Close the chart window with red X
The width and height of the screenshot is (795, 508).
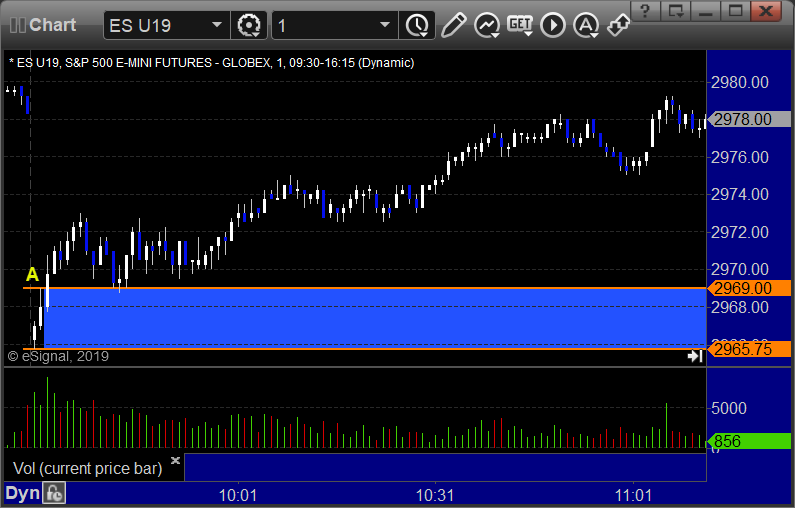coord(767,11)
